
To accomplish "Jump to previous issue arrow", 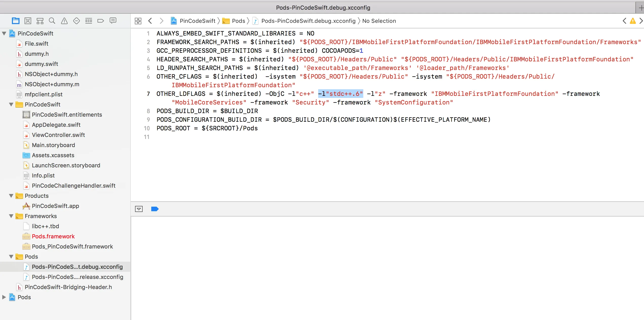I will tap(624, 21).
